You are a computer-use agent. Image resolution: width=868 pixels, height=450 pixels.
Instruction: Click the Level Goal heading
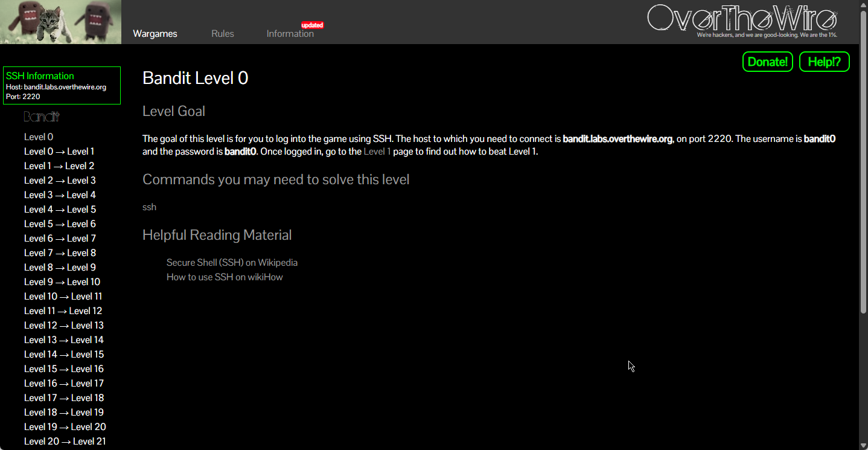tap(174, 111)
